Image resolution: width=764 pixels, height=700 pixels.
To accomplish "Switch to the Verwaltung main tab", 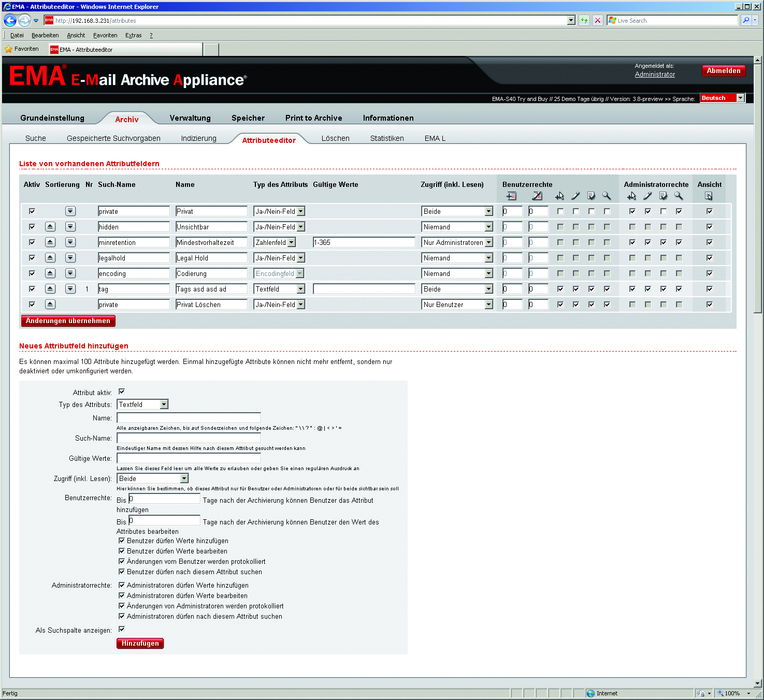I will click(190, 118).
